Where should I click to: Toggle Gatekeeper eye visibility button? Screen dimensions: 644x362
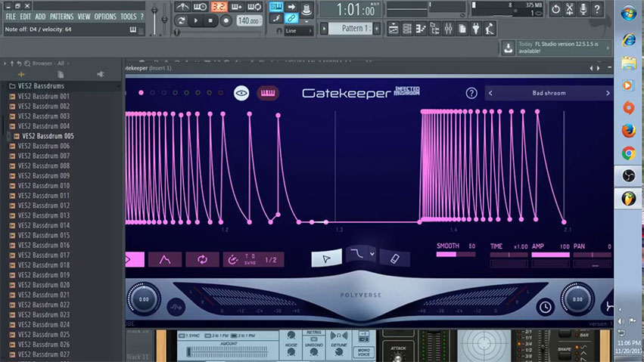pyautogui.click(x=241, y=93)
